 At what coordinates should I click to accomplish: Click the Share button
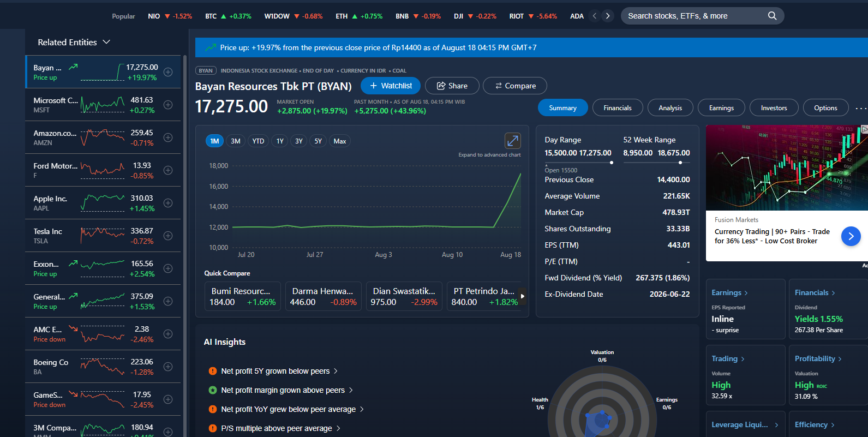(x=452, y=86)
